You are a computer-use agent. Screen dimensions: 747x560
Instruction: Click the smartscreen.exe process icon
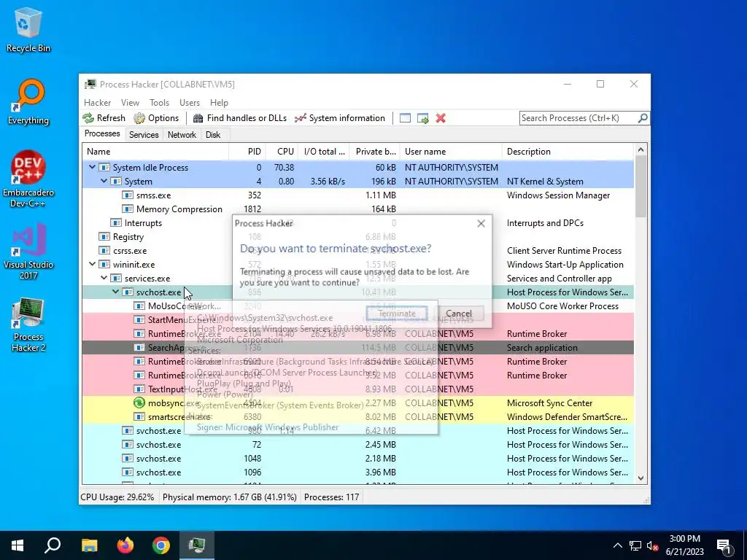(x=139, y=416)
